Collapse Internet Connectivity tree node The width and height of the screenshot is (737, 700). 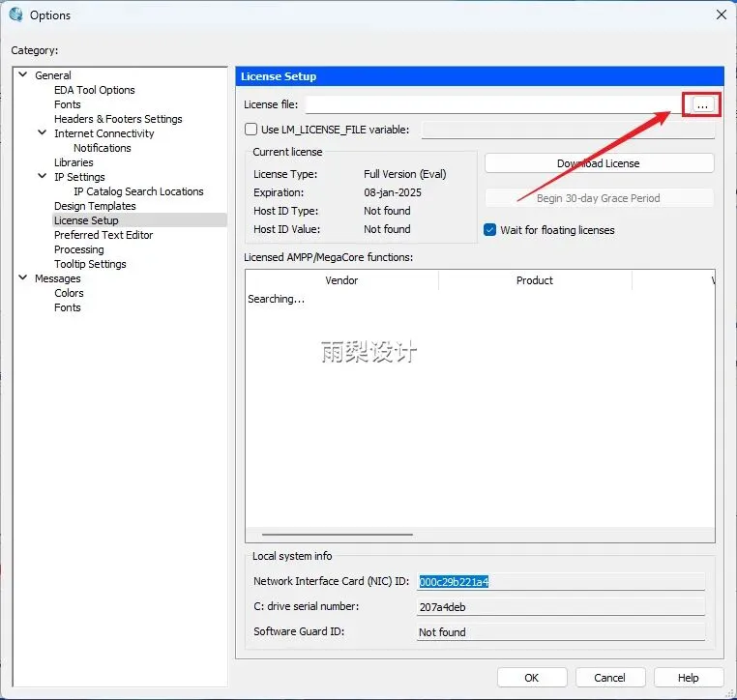pyautogui.click(x=42, y=133)
